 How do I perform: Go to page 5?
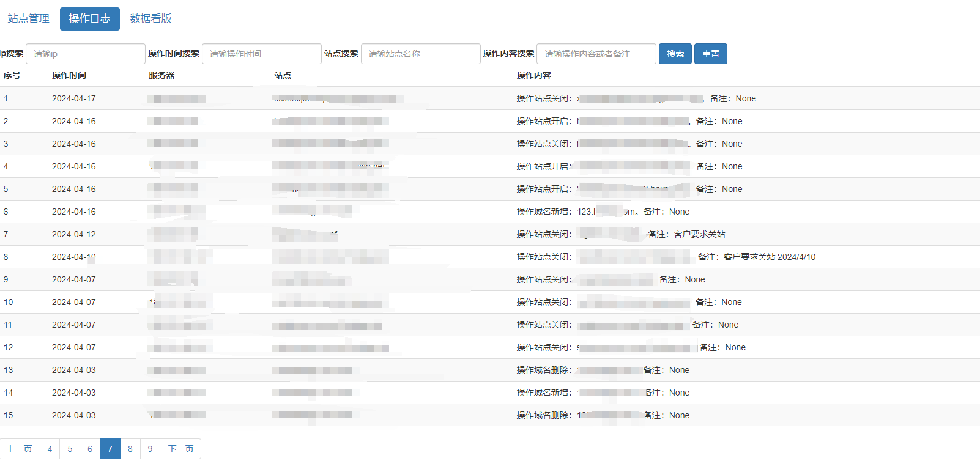tap(70, 449)
